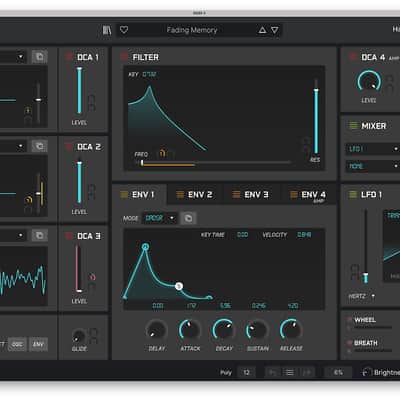Click the Poly voice count field
The image size is (400, 400).
pos(247,372)
